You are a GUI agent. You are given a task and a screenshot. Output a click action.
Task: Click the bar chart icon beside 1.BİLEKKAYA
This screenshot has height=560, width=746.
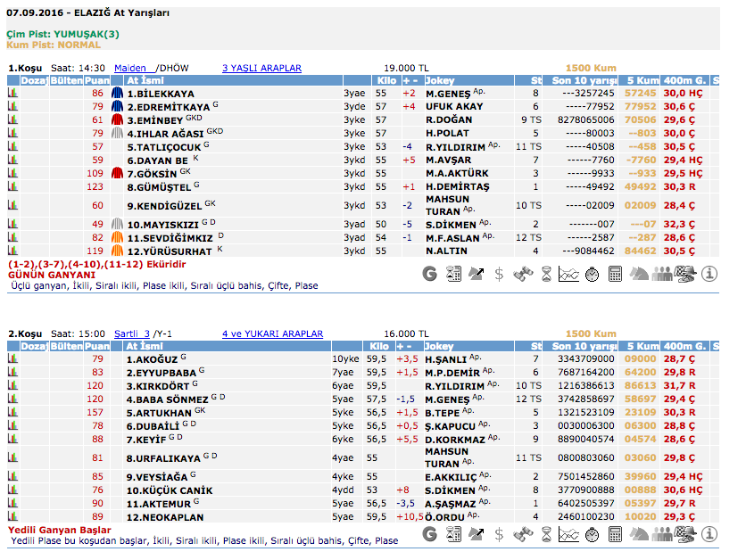(13, 94)
